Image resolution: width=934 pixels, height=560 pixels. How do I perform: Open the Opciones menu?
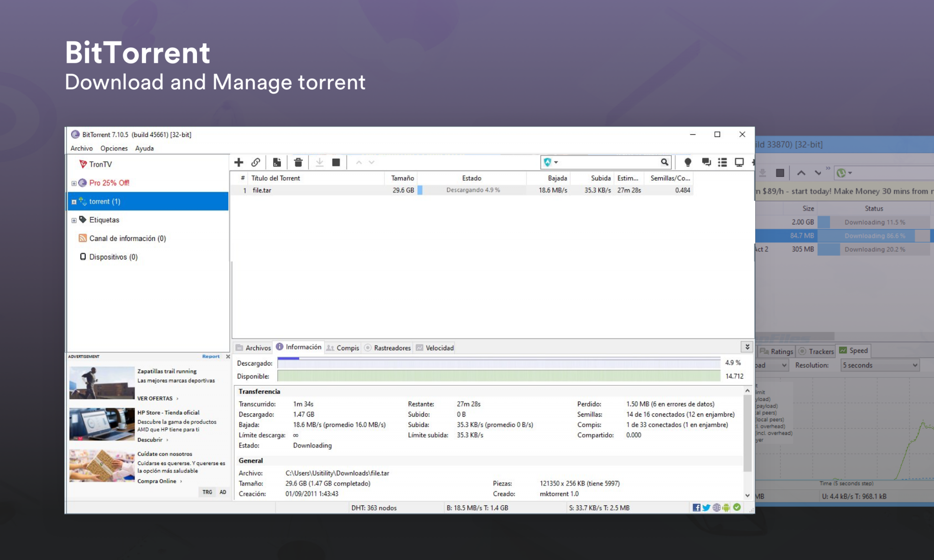click(114, 148)
